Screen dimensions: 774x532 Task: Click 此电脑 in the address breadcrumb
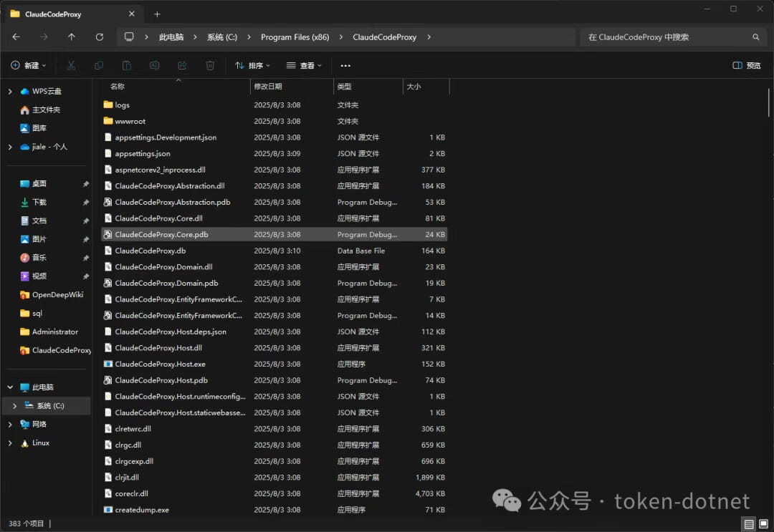pos(171,37)
